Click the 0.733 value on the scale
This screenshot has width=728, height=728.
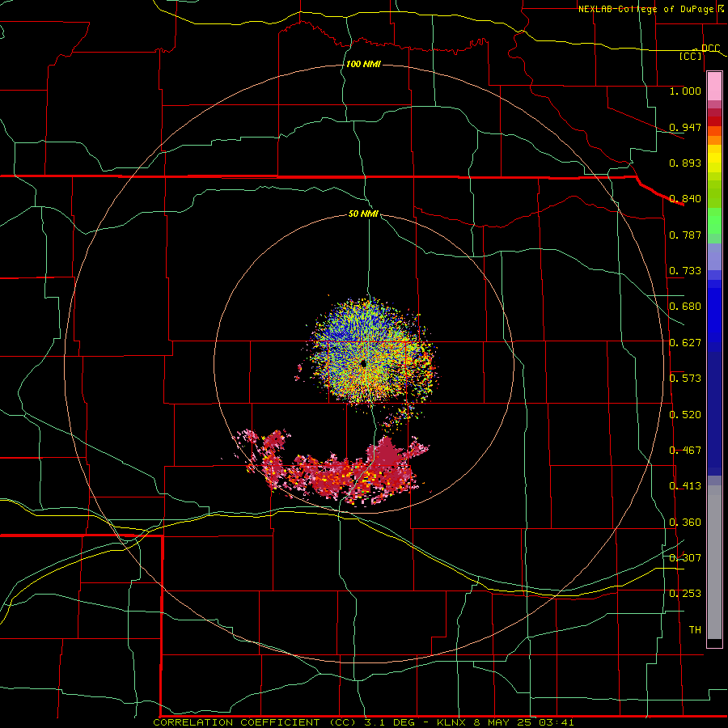coord(685,271)
